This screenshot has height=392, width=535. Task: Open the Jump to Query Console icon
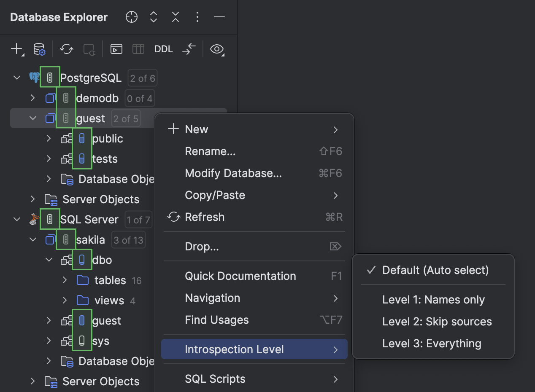(x=116, y=49)
